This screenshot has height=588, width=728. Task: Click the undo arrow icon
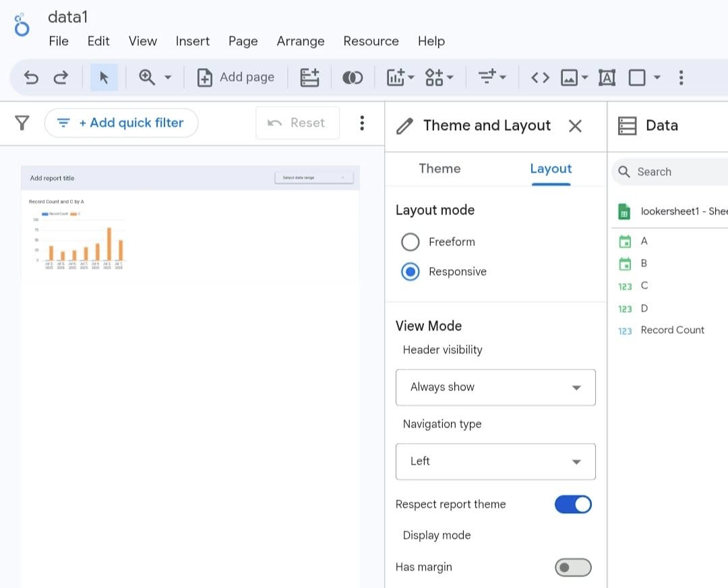pos(31,78)
